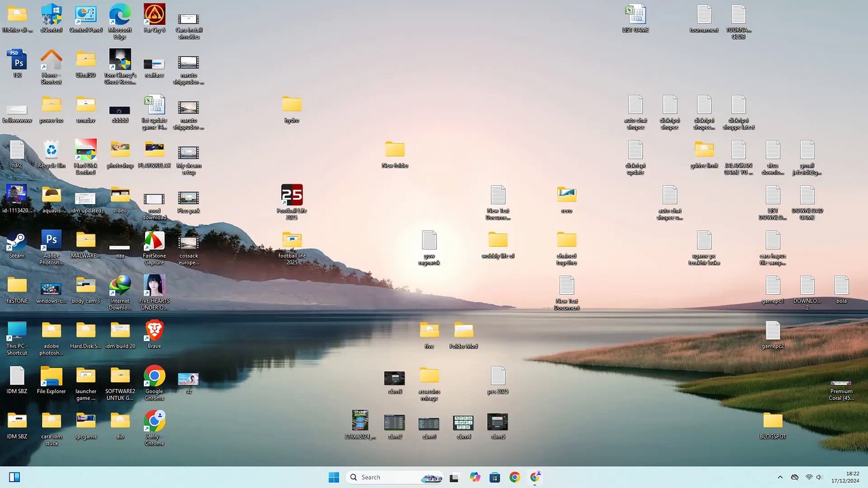Select the SOFTWARE2 UNTUK G folder

click(x=120, y=384)
